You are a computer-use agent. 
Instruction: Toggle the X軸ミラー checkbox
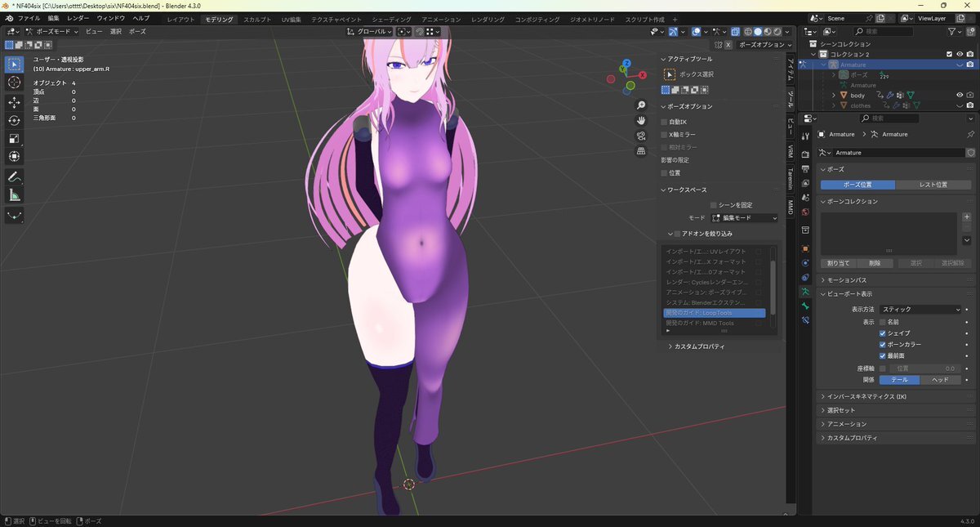pos(665,134)
